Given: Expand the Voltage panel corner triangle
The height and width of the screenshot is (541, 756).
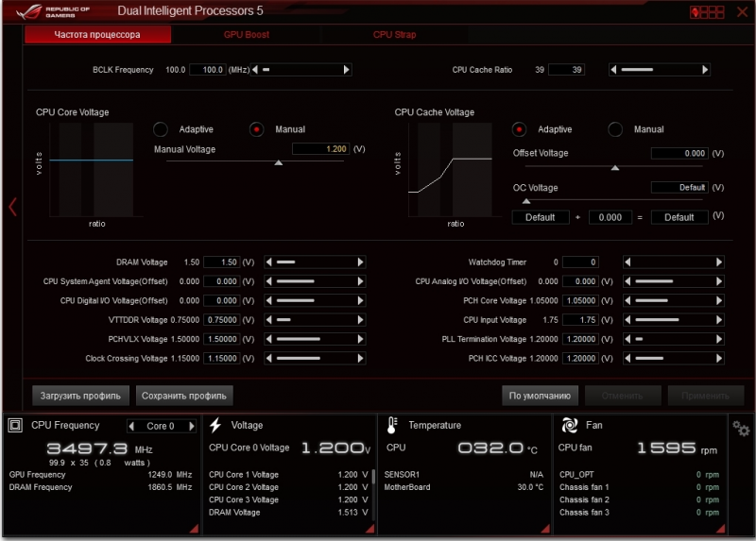Looking at the screenshot, I should (370, 529).
